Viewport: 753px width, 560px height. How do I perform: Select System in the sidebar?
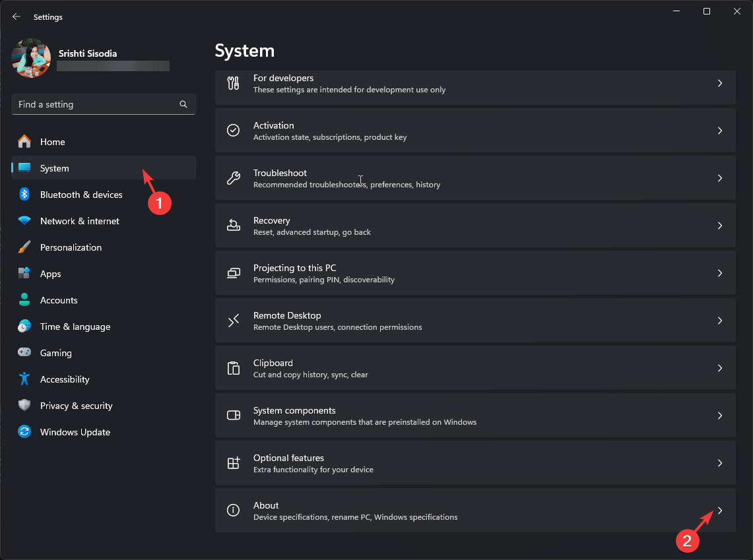click(103, 168)
